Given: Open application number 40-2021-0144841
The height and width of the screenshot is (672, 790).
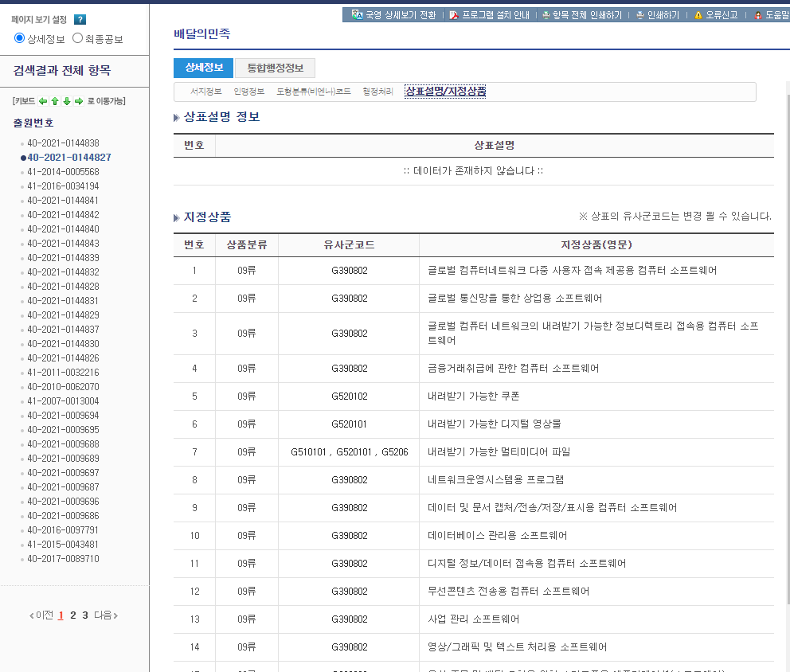Looking at the screenshot, I should [x=63, y=201].
